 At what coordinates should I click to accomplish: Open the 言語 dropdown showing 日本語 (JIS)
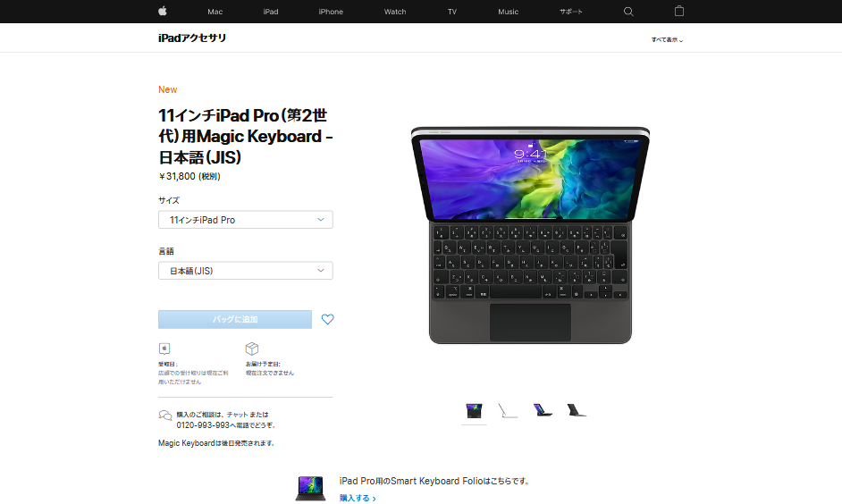pyautogui.click(x=246, y=271)
